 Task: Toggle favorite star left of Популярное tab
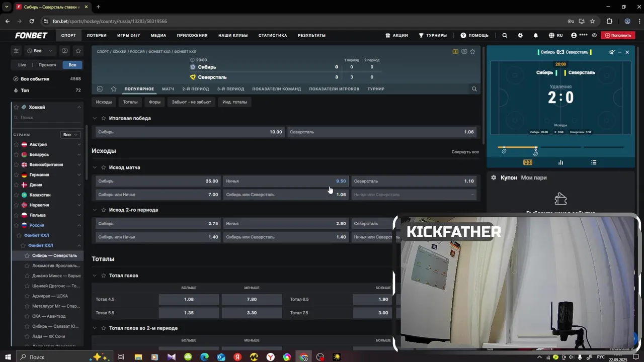pyautogui.click(x=114, y=89)
